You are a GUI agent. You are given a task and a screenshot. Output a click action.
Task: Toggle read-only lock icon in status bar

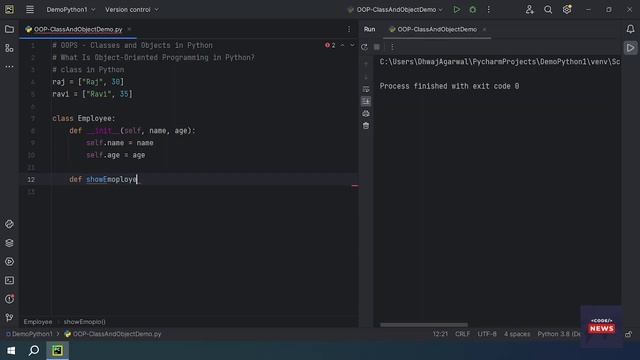[629, 334]
